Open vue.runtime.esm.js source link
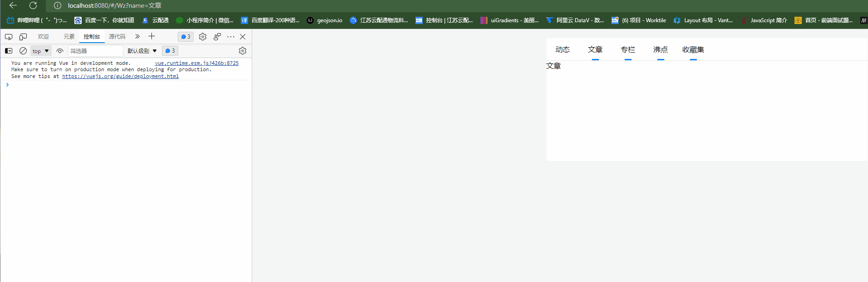Viewport: 868px width, 282px height. coord(197,63)
